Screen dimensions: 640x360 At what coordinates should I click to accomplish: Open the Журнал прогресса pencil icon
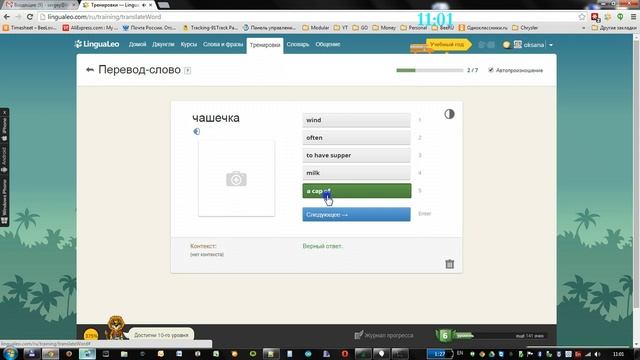358,335
